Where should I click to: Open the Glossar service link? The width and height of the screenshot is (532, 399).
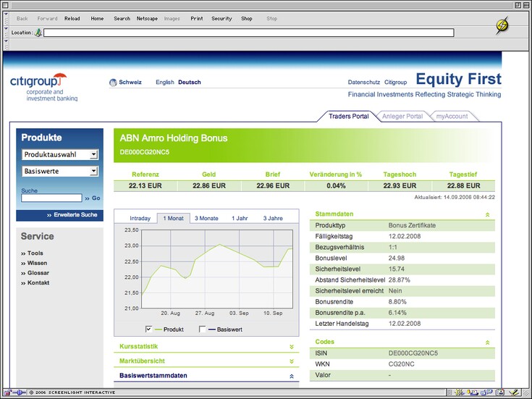35,273
